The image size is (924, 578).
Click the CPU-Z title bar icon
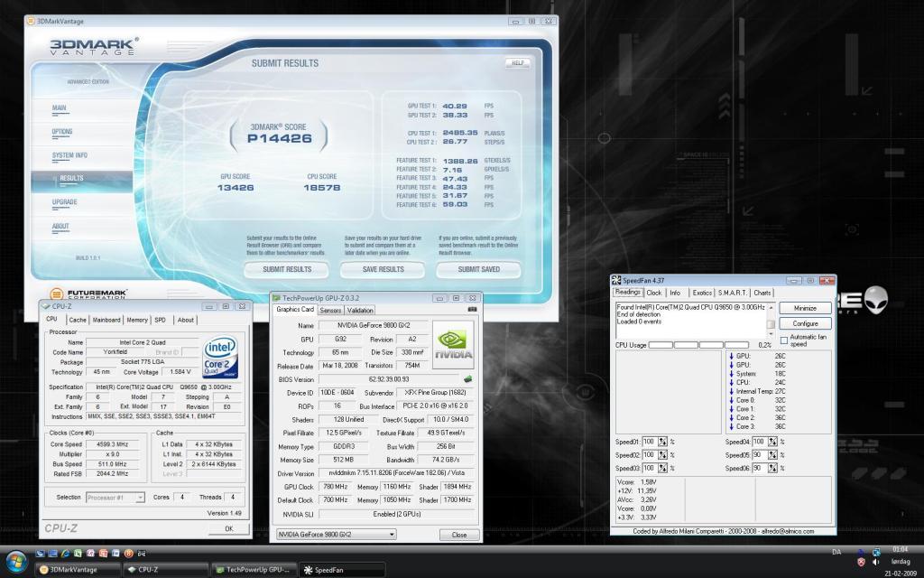coord(46,306)
